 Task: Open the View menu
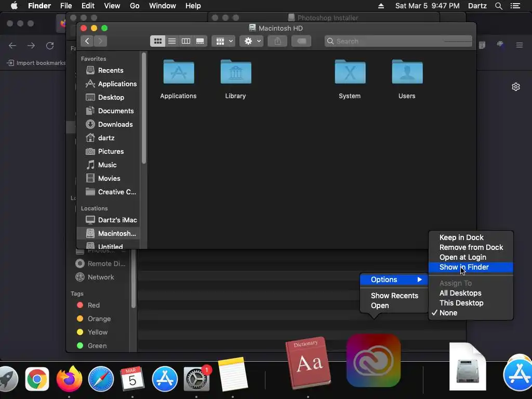click(x=112, y=6)
